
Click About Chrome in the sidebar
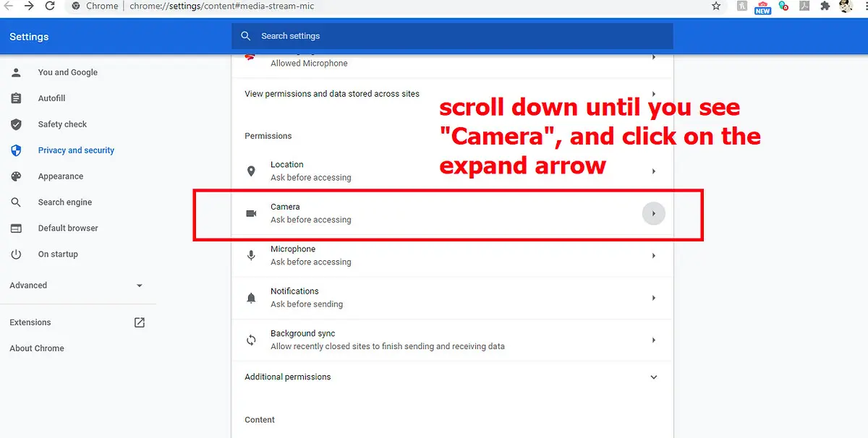pos(36,348)
